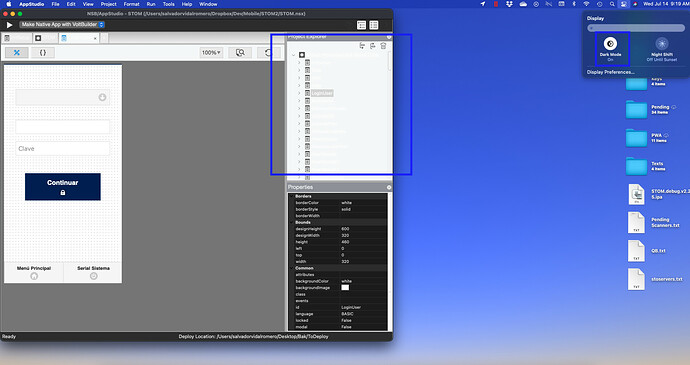Image resolution: width=690 pixels, height=365 pixels.
Task: Toggle Night Shift in the Display panel
Action: 662,44
